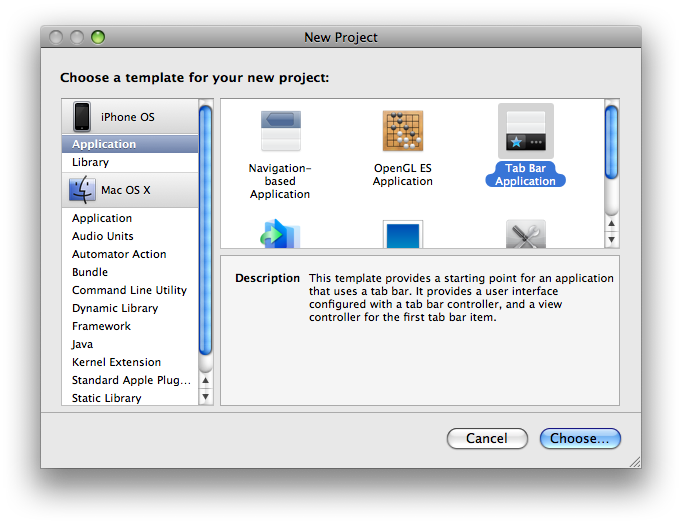Click the green zoom button in title bar

[x=98, y=38]
